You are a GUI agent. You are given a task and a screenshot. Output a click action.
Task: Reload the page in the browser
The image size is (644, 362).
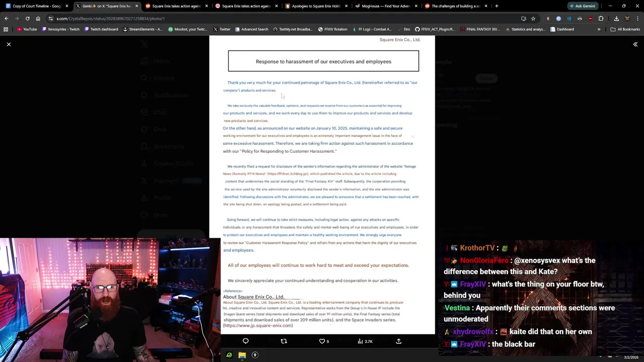[27, 19]
